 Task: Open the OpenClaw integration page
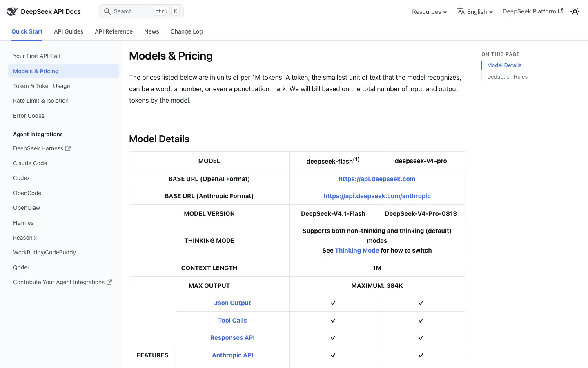(64, 208)
